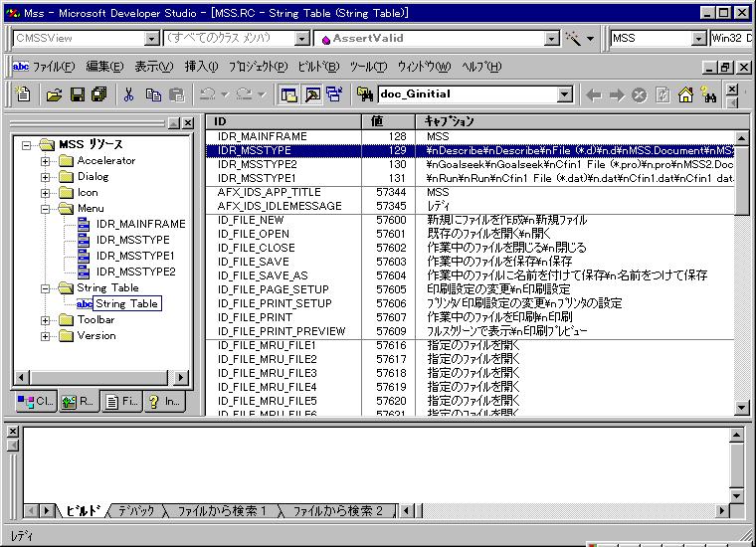Image resolution: width=756 pixels, height=547 pixels.
Task: Click the Save floppy disk icon
Action: [78, 94]
